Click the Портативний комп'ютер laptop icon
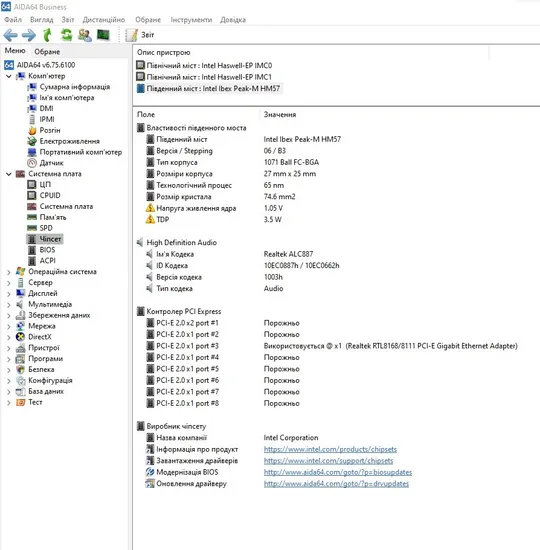 point(32,152)
